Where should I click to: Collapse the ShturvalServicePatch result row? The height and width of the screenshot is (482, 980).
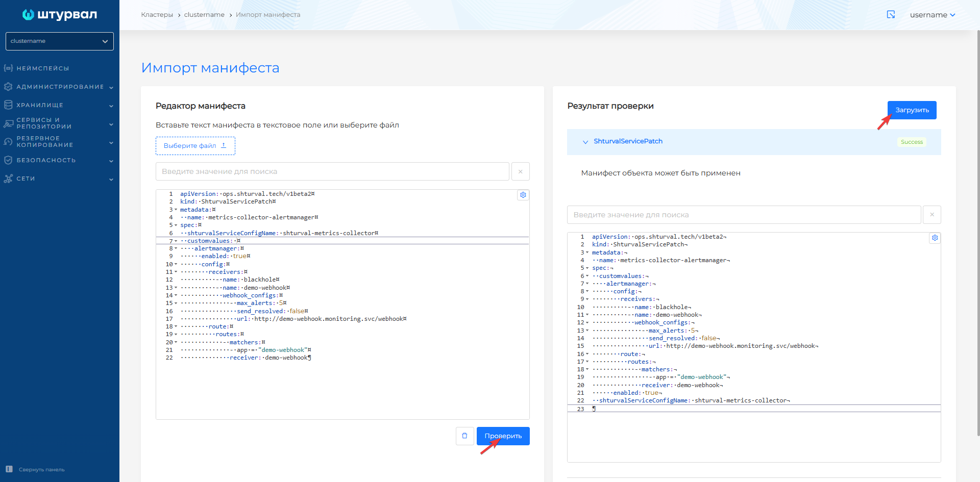click(585, 142)
